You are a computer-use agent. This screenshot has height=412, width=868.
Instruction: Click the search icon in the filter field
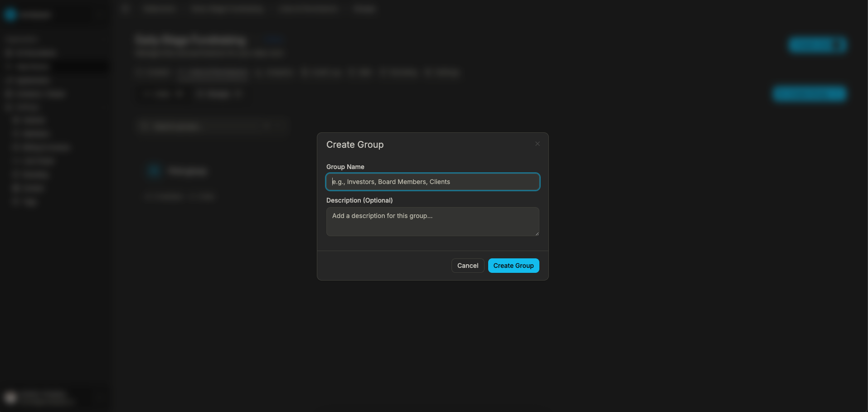click(x=145, y=126)
